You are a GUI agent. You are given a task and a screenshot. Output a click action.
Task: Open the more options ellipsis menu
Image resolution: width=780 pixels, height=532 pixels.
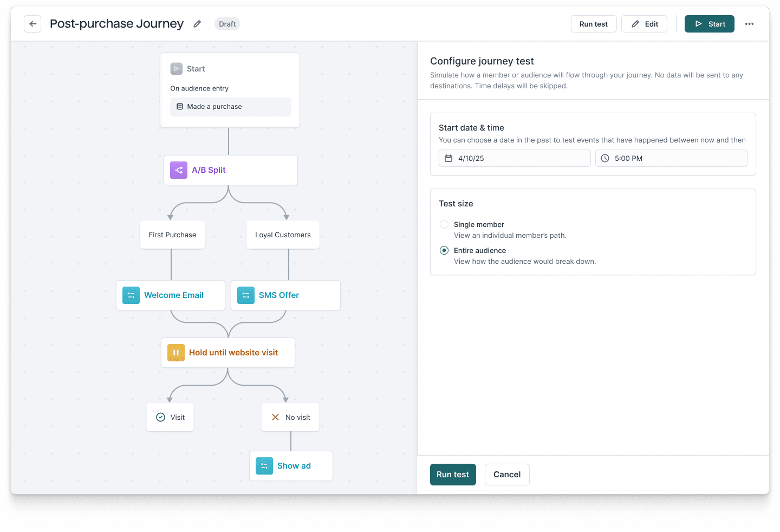[750, 24]
